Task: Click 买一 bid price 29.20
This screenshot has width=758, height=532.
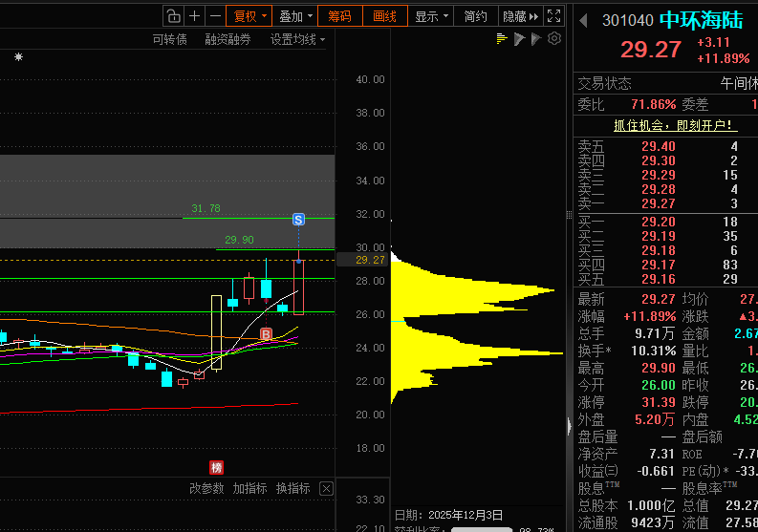Action: point(658,222)
